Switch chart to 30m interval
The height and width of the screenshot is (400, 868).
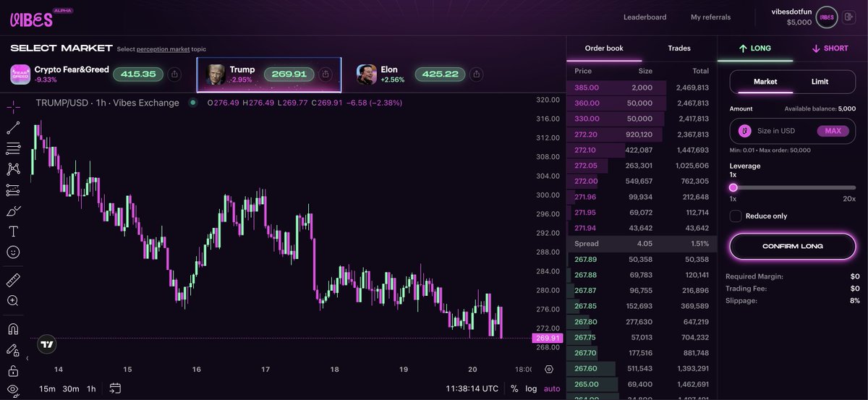tap(70, 388)
